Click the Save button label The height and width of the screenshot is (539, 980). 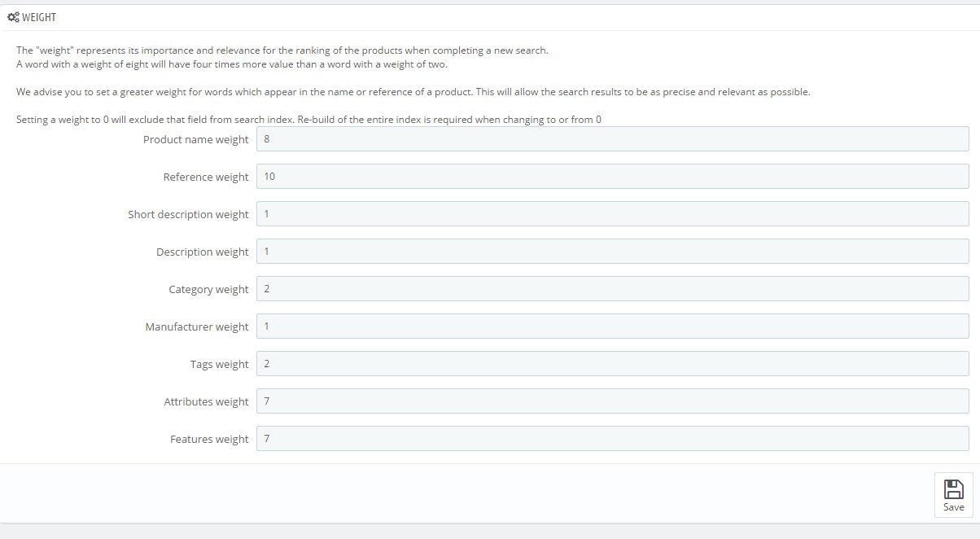953,507
